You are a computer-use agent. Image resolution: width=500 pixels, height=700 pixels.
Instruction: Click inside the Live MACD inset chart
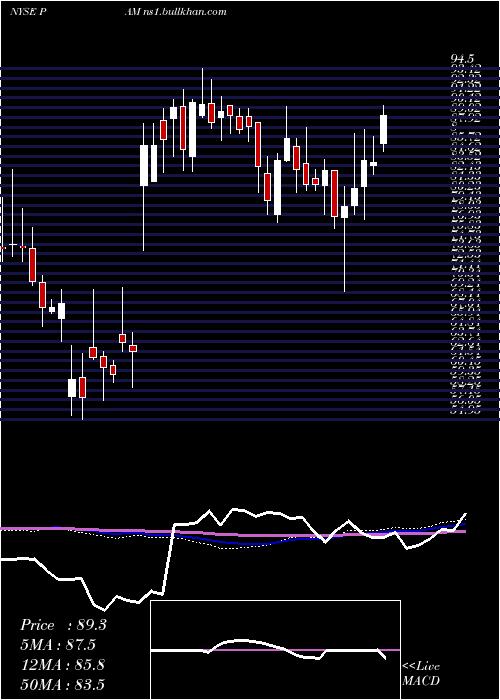pos(275,650)
